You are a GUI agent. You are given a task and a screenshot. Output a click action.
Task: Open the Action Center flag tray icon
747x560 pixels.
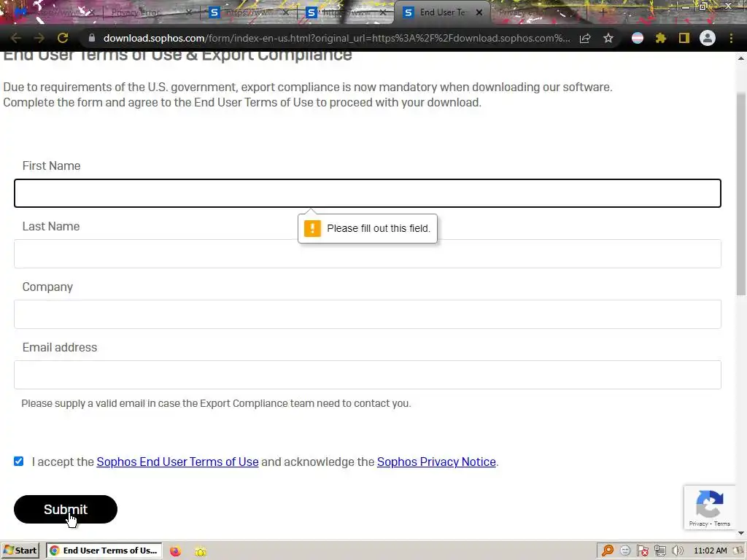[643, 551]
